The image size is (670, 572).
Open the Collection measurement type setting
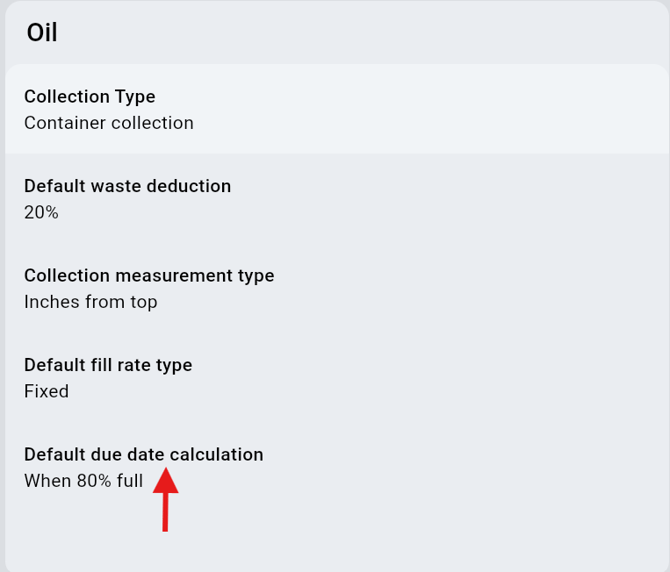(148, 275)
